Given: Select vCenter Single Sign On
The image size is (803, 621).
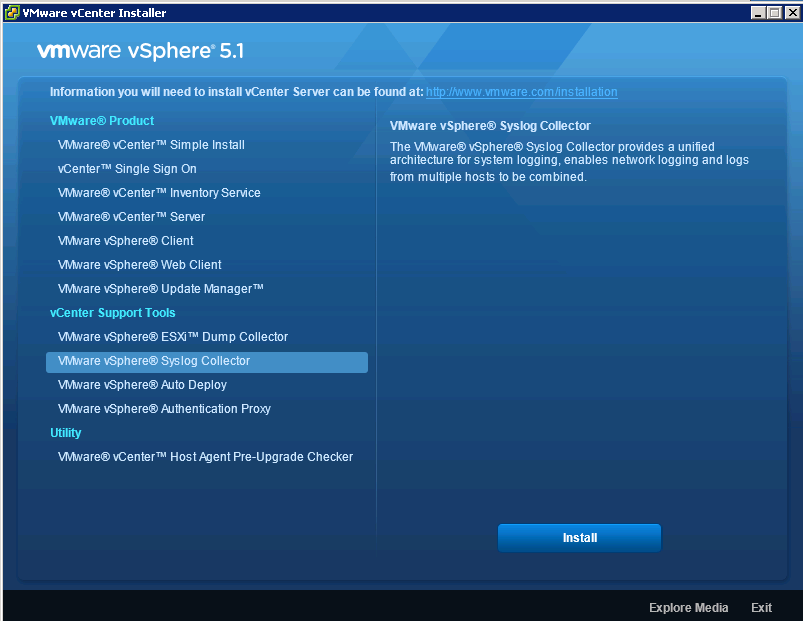Looking at the screenshot, I should click(x=127, y=169).
